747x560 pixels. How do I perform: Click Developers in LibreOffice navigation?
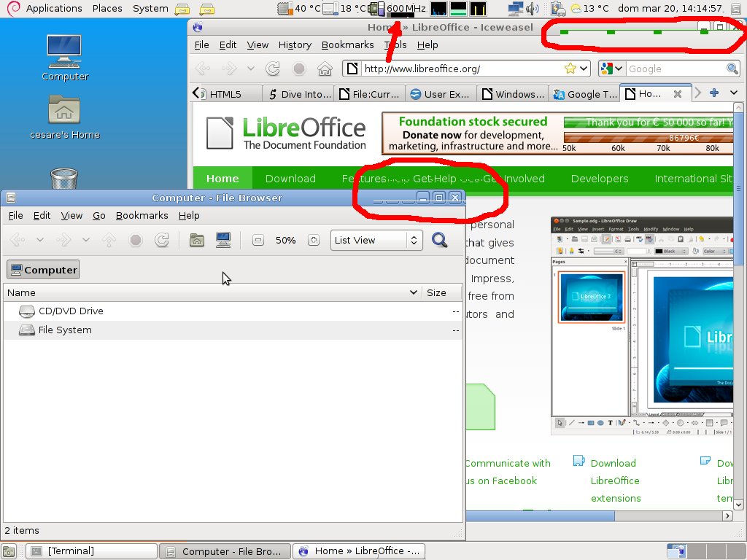600,179
